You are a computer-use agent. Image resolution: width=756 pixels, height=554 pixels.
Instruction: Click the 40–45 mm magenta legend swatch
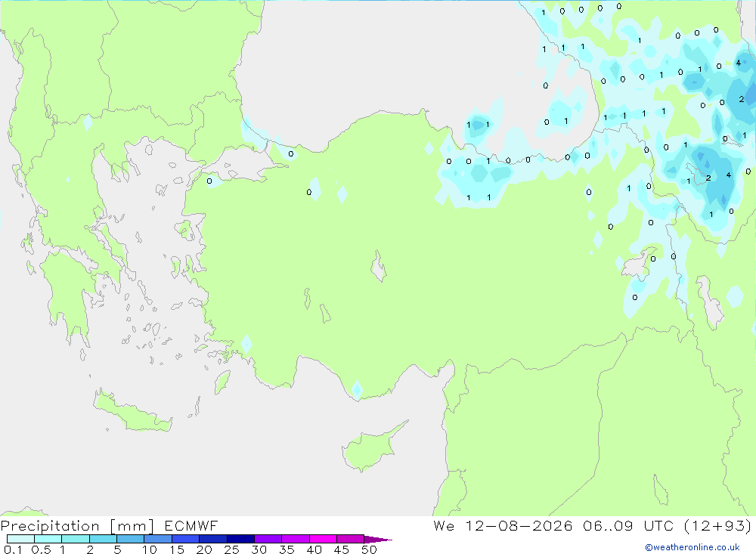(x=323, y=539)
